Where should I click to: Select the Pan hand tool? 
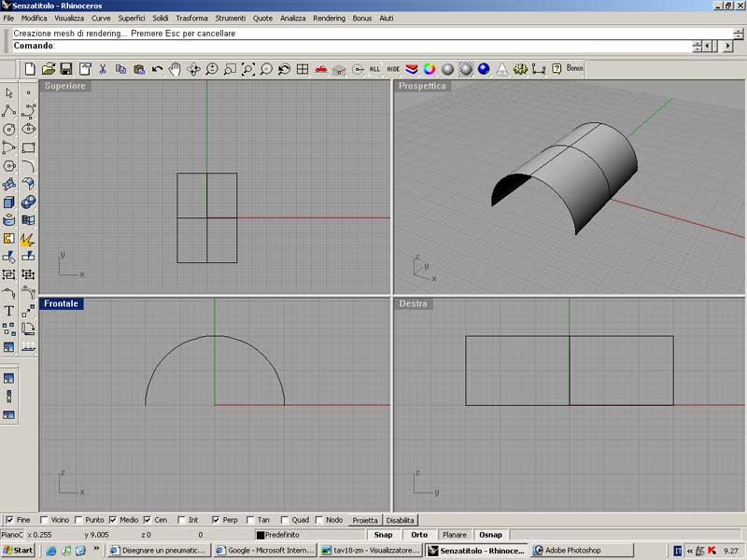click(x=175, y=69)
